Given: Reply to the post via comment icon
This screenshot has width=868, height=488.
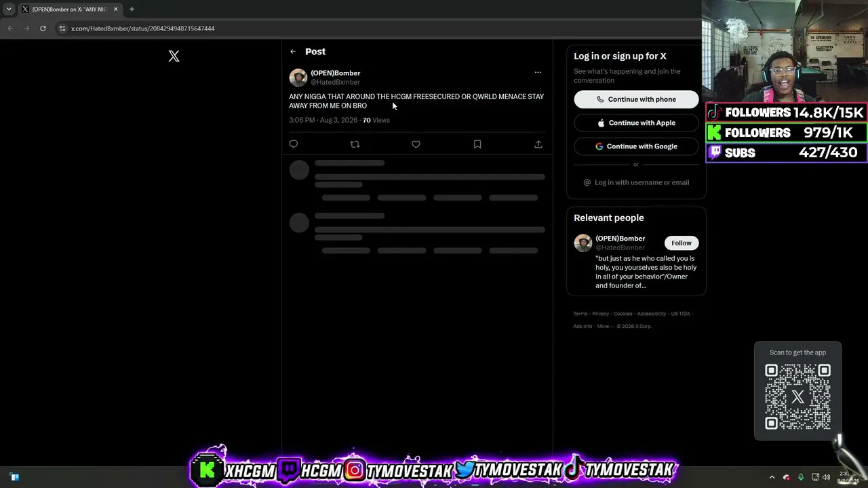Looking at the screenshot, I should tap(294, 144).
